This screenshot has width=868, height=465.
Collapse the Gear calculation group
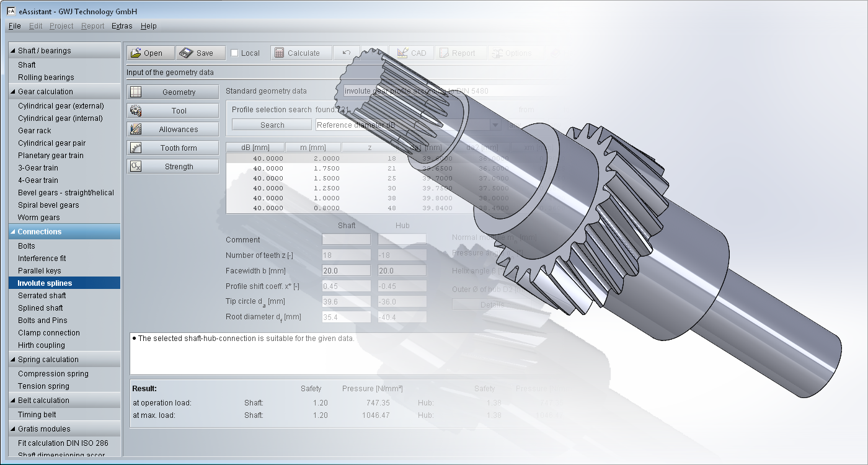[x=13, y=92]
